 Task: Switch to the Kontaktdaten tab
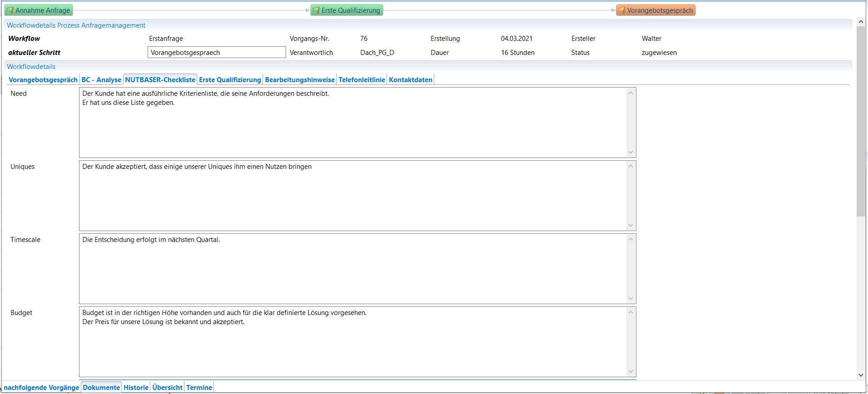point(411,80)
